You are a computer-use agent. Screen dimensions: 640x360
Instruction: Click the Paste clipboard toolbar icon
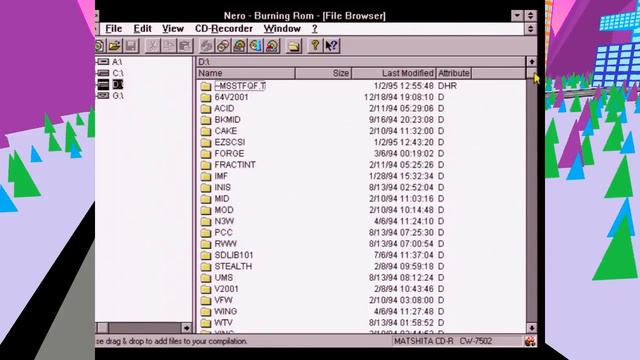tap(185, 46)
